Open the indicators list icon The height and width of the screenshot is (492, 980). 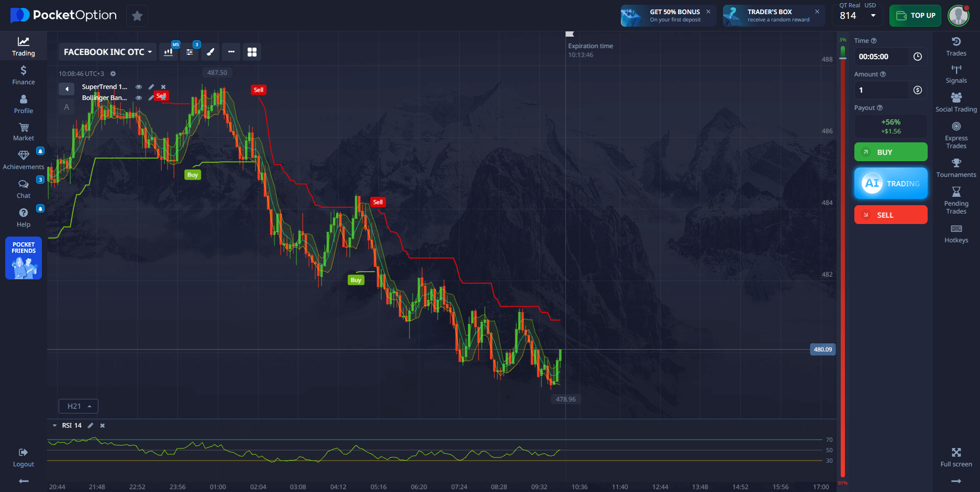click(x=190, y=52)
